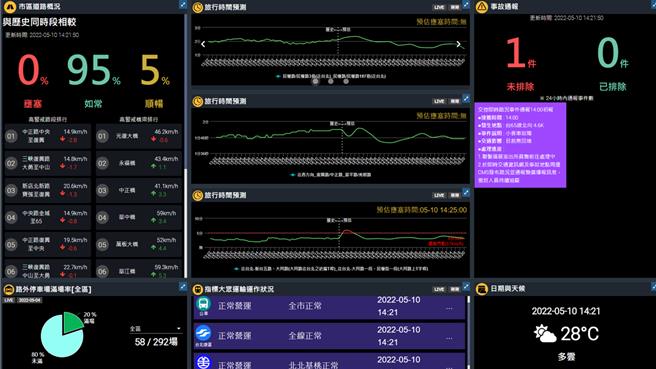656x369 pixels.
Task: Click button beside LIVE in first forecast panel
Action: 454,7
